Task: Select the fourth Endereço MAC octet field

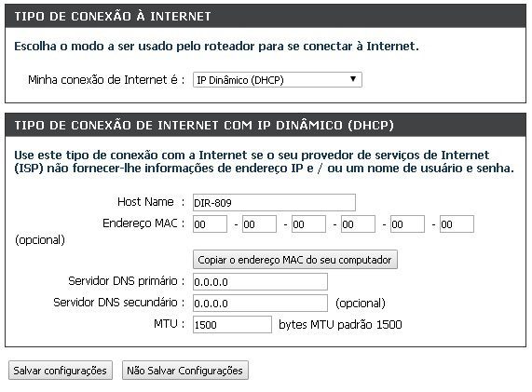Action: coord(358,224)
